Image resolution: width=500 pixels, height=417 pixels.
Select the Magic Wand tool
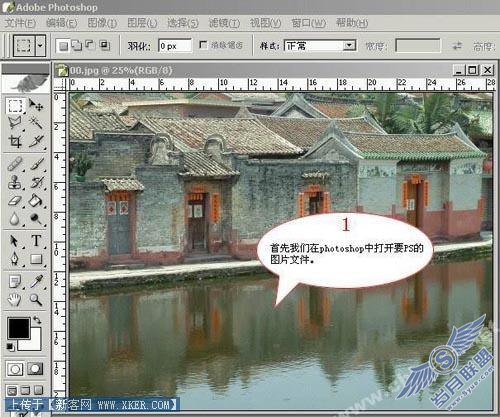[36, 123]
